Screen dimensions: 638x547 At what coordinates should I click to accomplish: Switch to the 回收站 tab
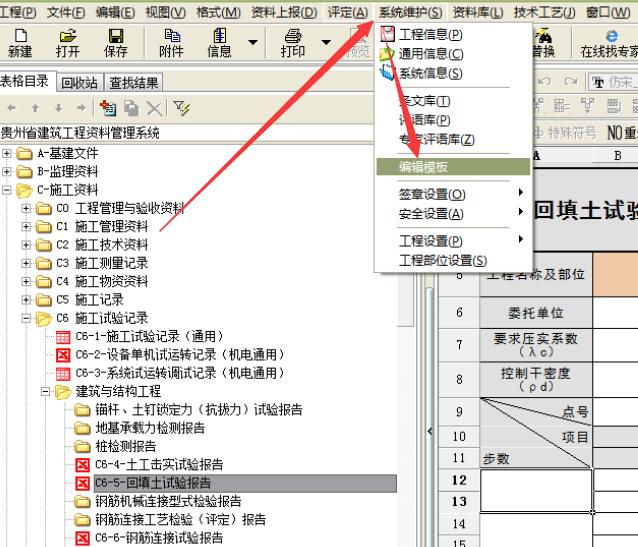[x=80, y=83]
